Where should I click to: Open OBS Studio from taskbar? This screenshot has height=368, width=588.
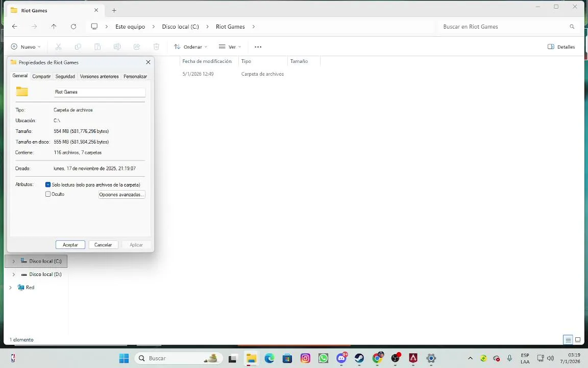click(x=395, y=358)
